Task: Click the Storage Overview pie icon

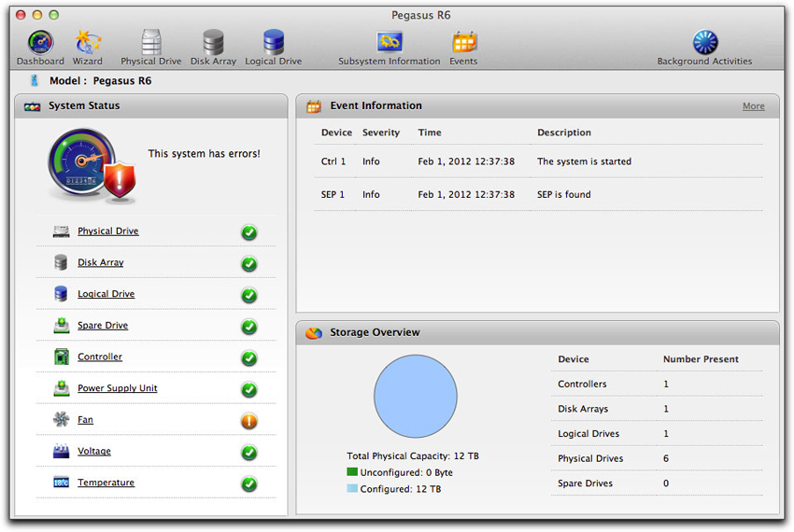Action: 314,333
